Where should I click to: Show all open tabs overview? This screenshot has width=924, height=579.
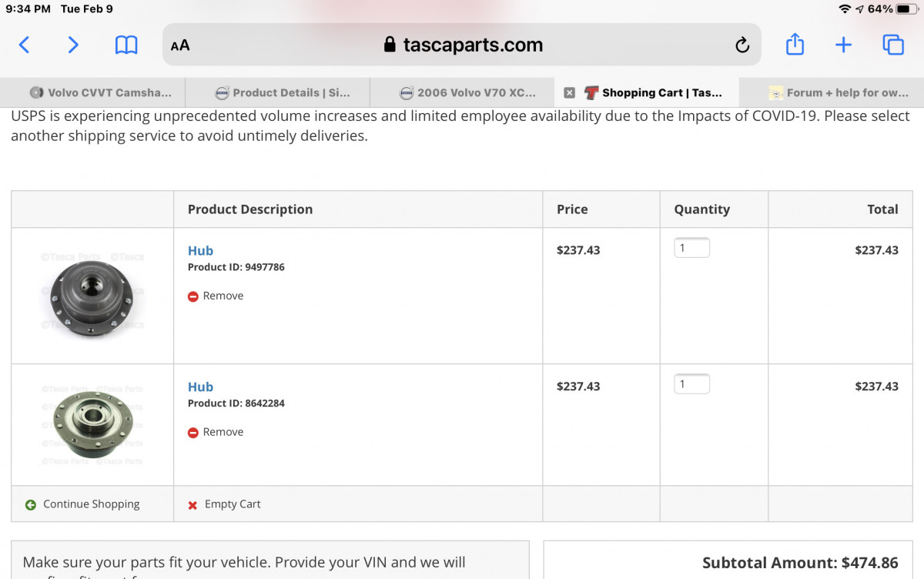(893, 45)
